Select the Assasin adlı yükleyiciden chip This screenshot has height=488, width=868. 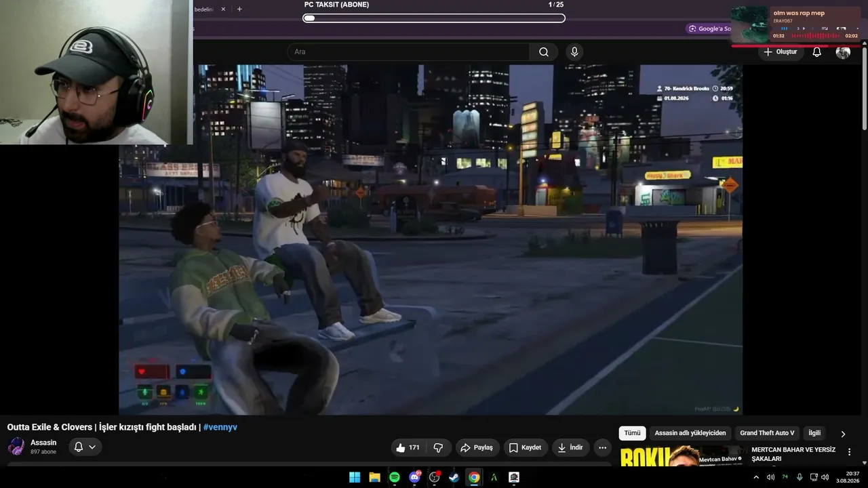[x=690, y=433]
